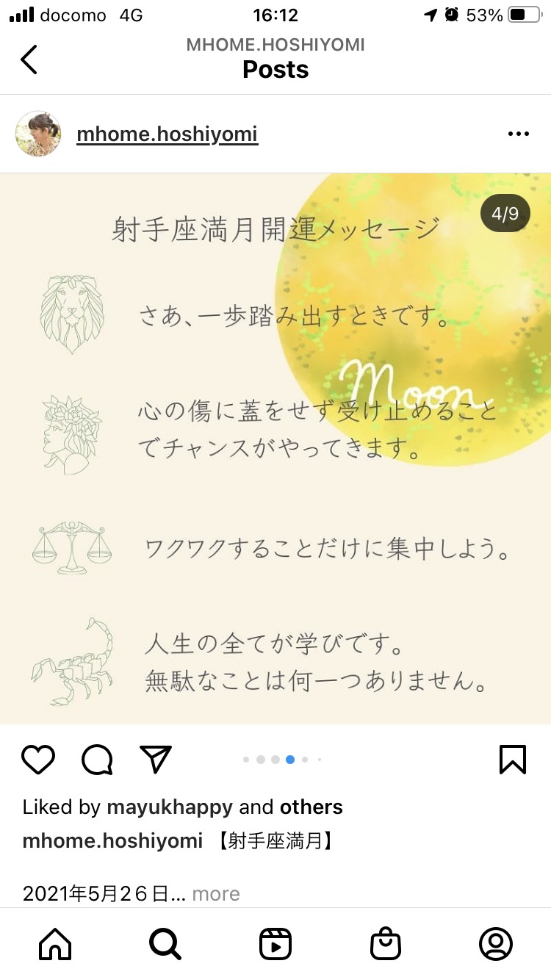
Task: Go to the Home tab
Action: point(55,944)
